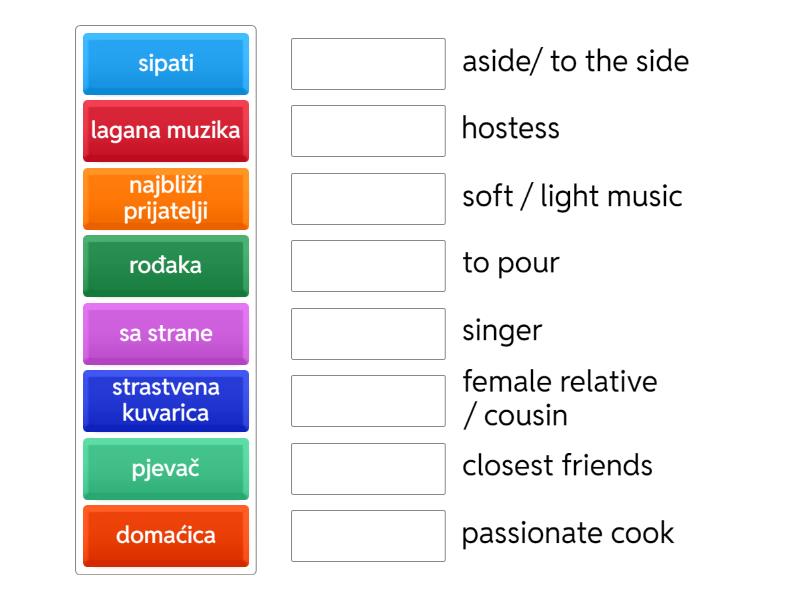Select the answer box next to 'hostess'

(x=368, y=131)
